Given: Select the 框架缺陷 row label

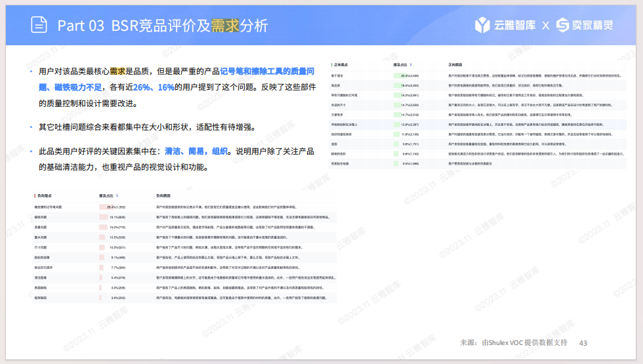Looking at the screenshot, I should point(40,298).
